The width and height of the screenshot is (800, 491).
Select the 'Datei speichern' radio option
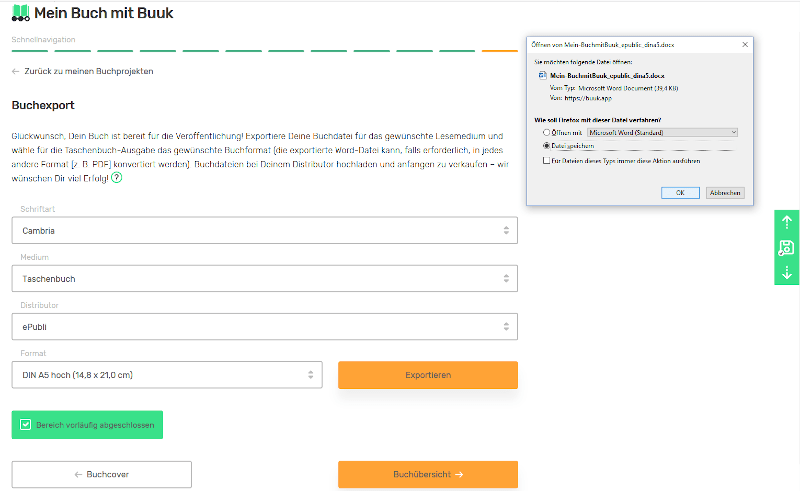tap(546, 145)
